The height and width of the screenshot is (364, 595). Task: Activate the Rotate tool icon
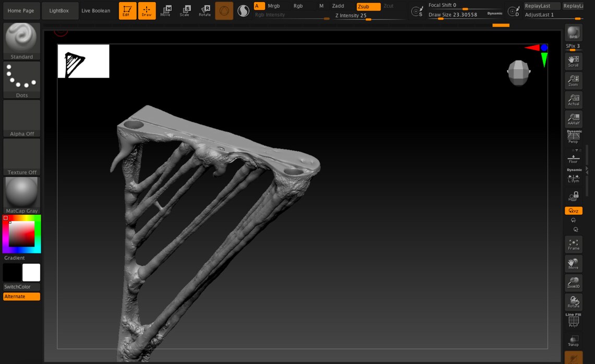205,10
